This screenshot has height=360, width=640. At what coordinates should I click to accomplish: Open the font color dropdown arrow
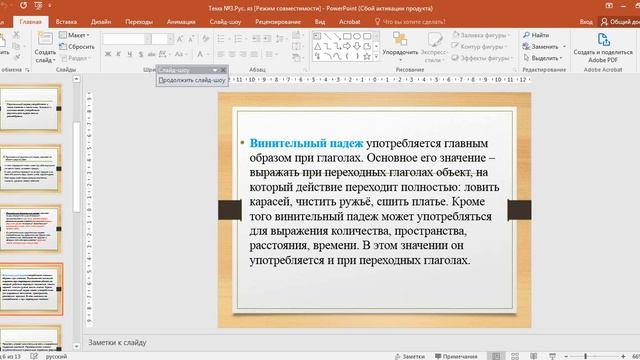(208, 54)
